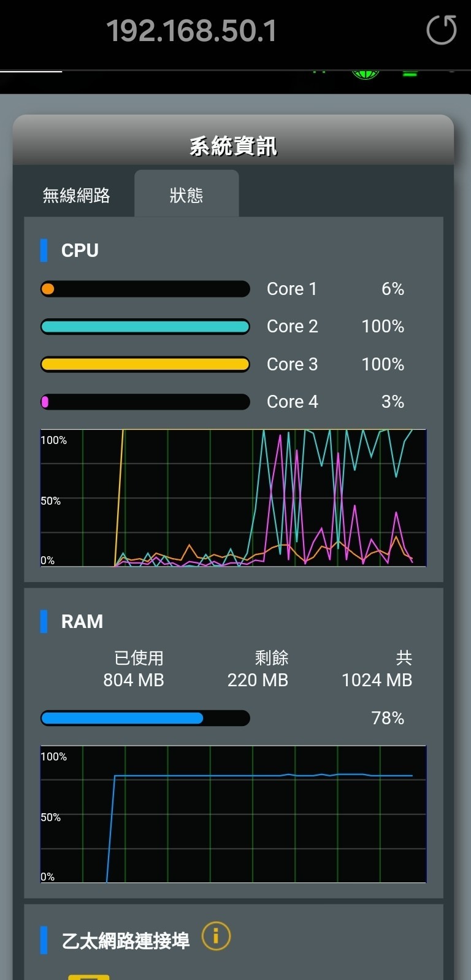Tap the yellow Ethernet port icon

tap(89, 976)
